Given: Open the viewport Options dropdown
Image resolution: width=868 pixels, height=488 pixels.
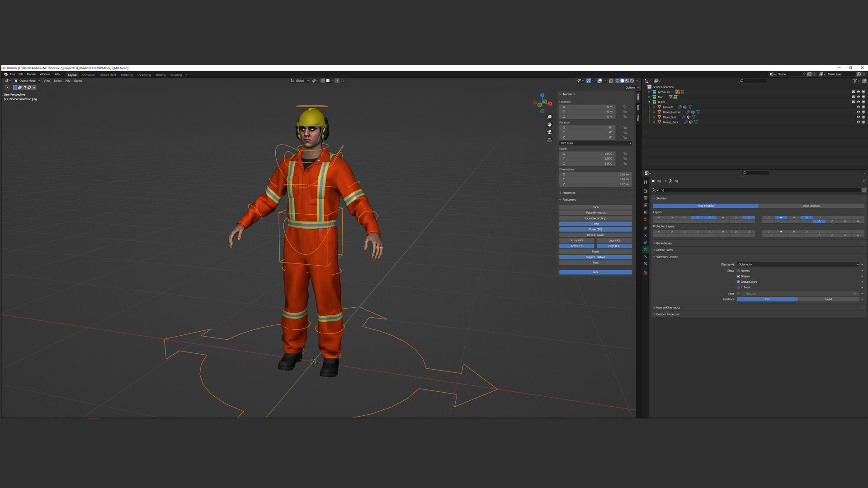Looking at the screenshot, I should click(x=632, y=88).
